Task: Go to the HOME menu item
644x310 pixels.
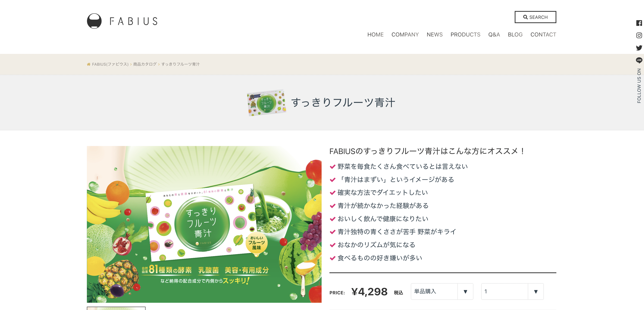Action: tap(375, 34)
